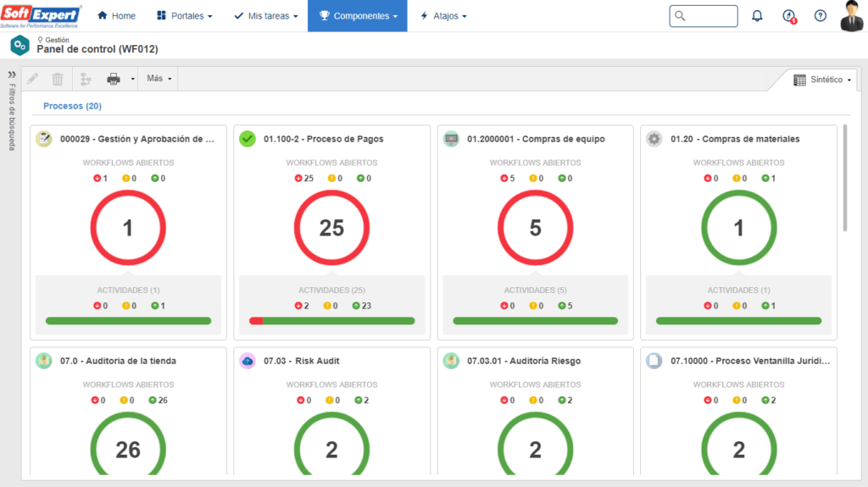
Task: Open the Portales menu
Action: [185, 16]
